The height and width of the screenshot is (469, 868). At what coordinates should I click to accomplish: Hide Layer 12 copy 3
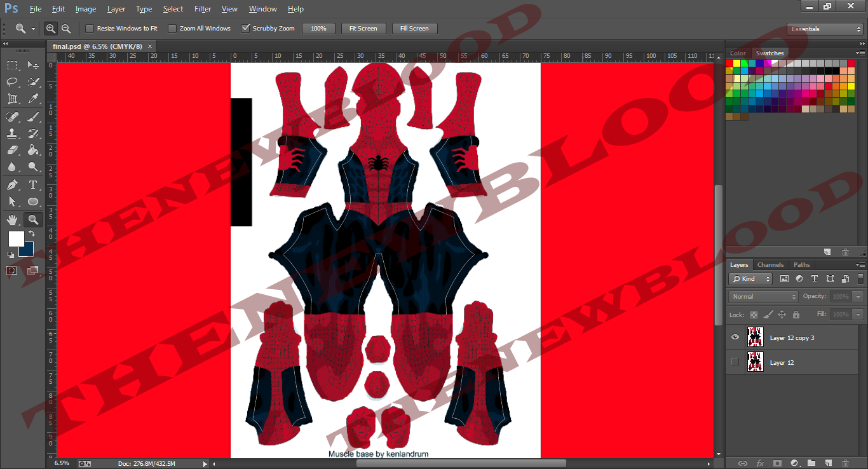[735, 337]
